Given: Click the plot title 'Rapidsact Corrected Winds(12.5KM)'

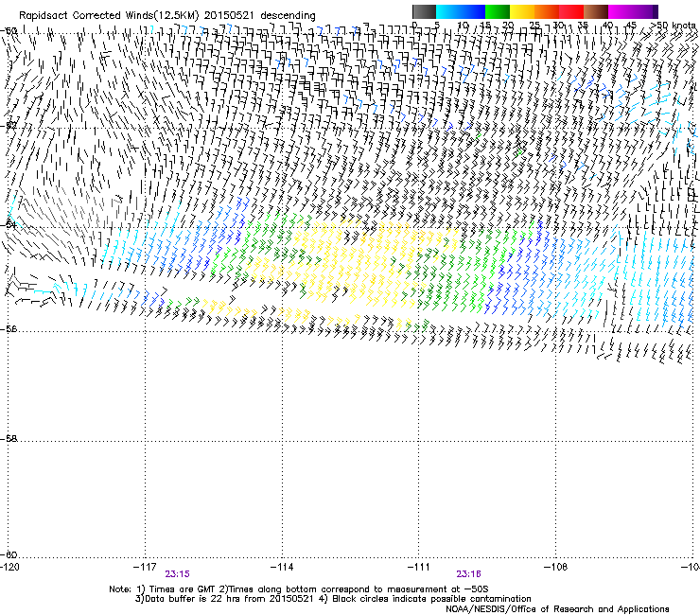Looking at the screenshot, I should pos(109,16).
